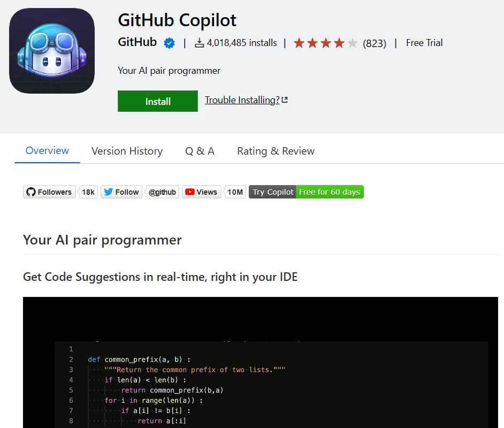
Task: Click the external link icon after Trouble Installing
Action: click(x=285, y=100)
